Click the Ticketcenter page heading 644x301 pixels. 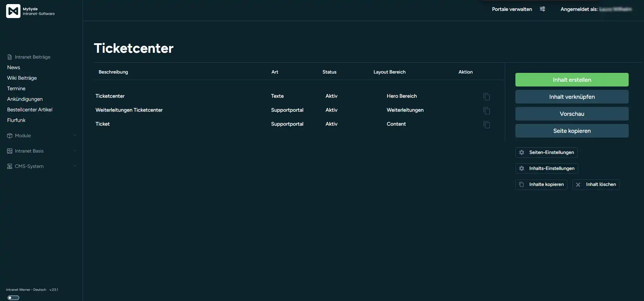[134, 48]
